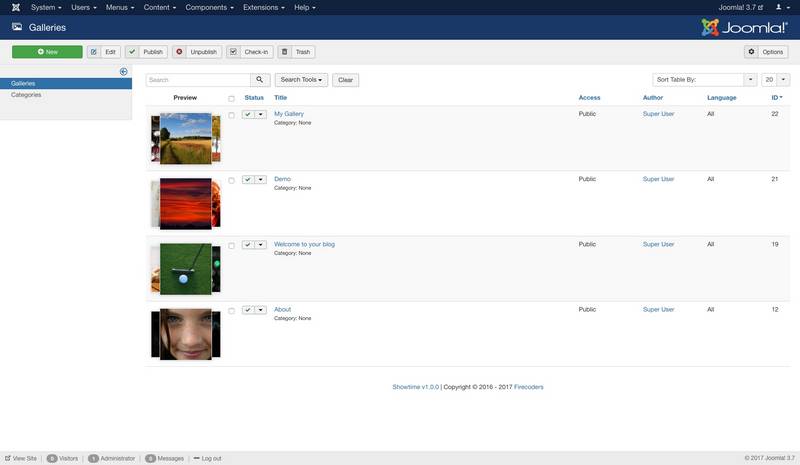Collapse the sidebar with the arrow icon
Viewport: 800px width, 465px height.
(124, 71)
